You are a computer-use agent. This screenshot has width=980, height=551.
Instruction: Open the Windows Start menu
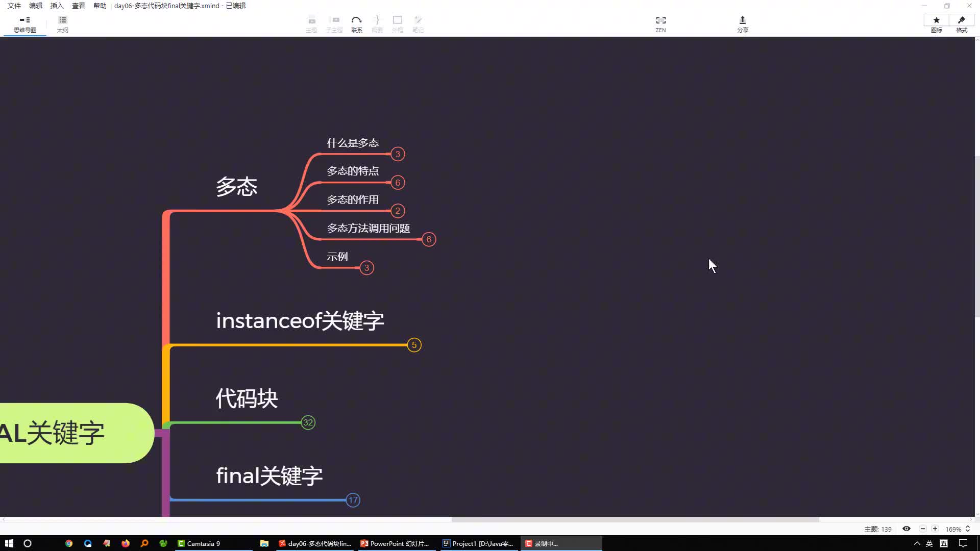point(9,543)
